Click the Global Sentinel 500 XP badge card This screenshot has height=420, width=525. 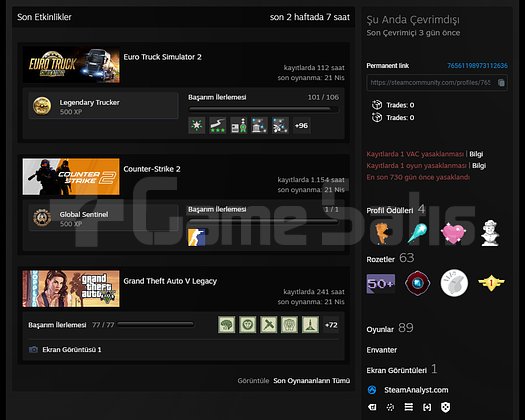coord(103,218)
